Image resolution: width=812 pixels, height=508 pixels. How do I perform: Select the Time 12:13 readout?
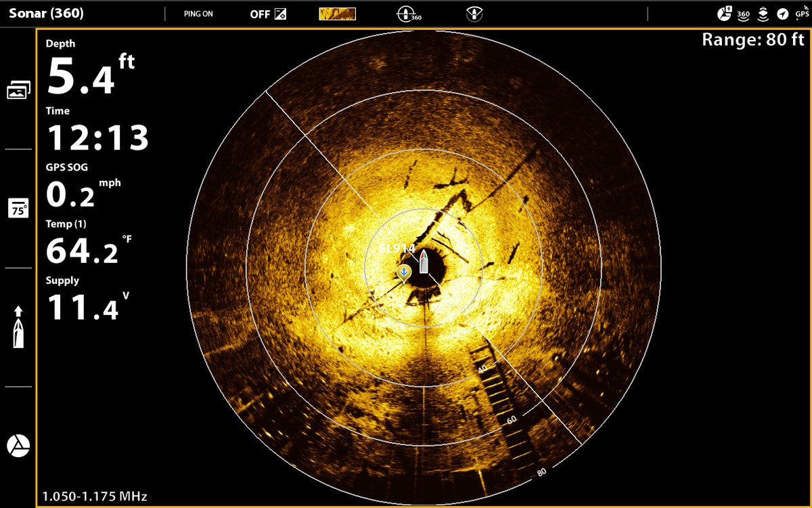[97, 129]
